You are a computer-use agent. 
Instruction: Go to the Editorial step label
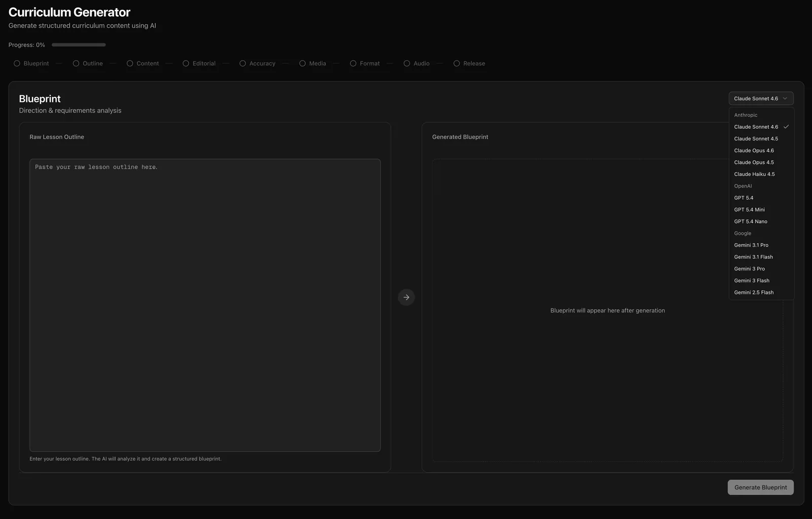point(204,63)
